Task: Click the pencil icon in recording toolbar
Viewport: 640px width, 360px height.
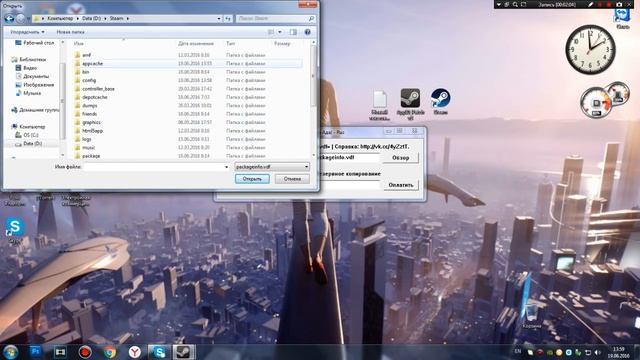Action: (591, 4)
